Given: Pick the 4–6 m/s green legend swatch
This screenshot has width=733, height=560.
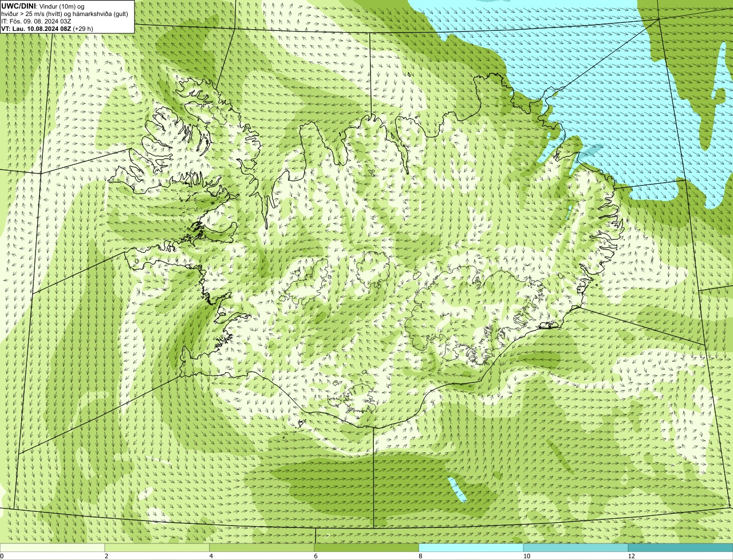Looking at the screenshot, I should [262, 547].
